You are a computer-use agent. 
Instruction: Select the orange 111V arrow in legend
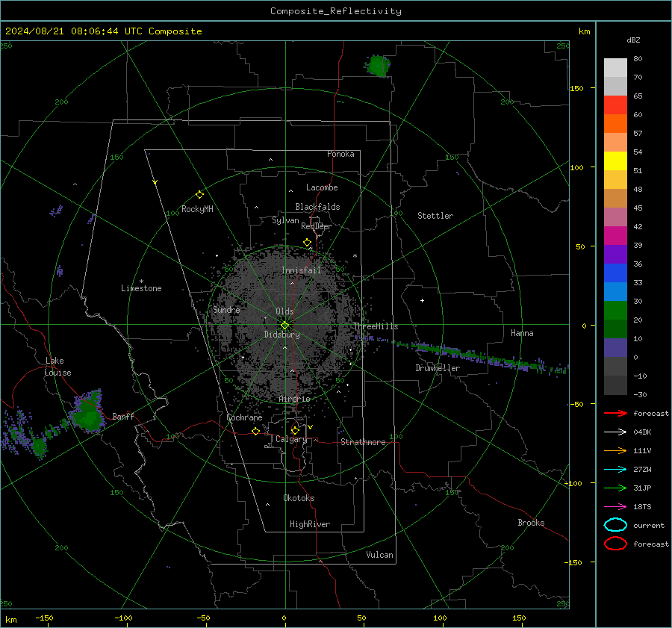coord(615,450)
